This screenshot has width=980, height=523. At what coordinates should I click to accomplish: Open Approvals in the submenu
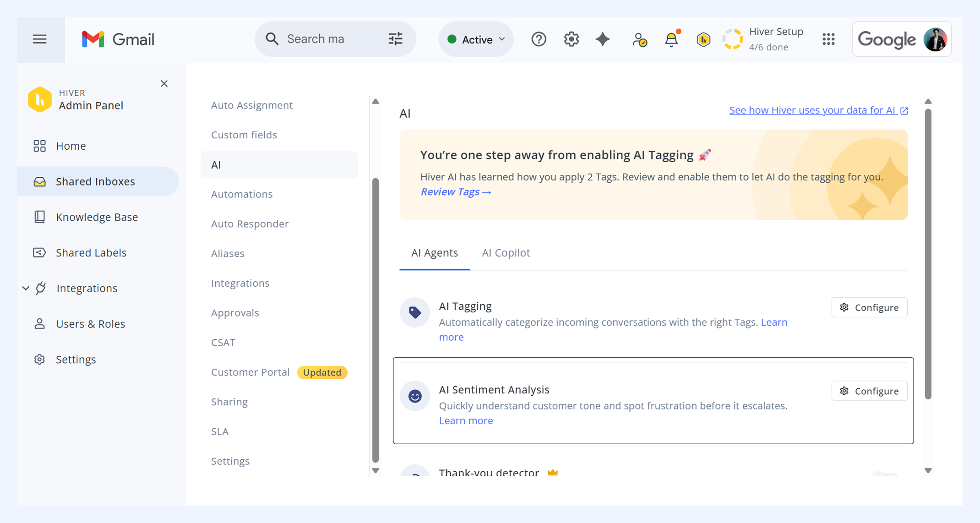click(235, 313)
